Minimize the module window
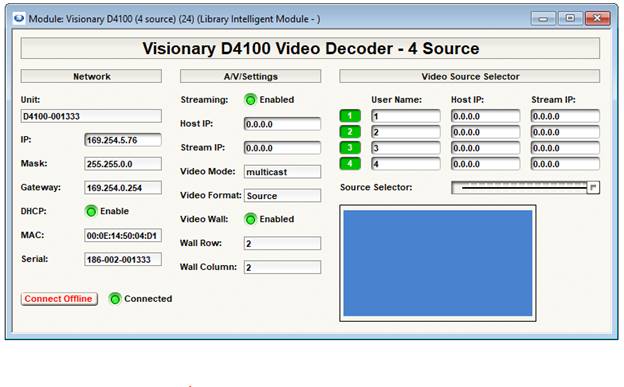Screen dimensions: 624x387 point(543,18)
